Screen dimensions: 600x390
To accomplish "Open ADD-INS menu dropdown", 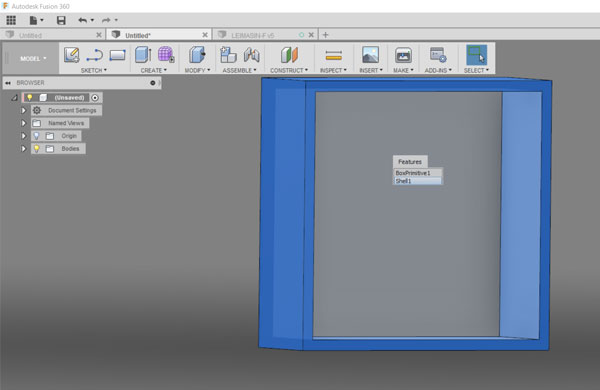I will pyautogui.click(x=438, y=70).
